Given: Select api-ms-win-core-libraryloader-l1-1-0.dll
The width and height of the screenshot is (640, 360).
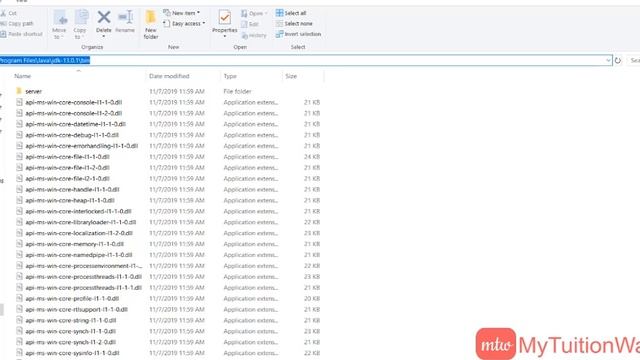Looking at the screenshot, I should pyautogui.click(x=81, y=222).
